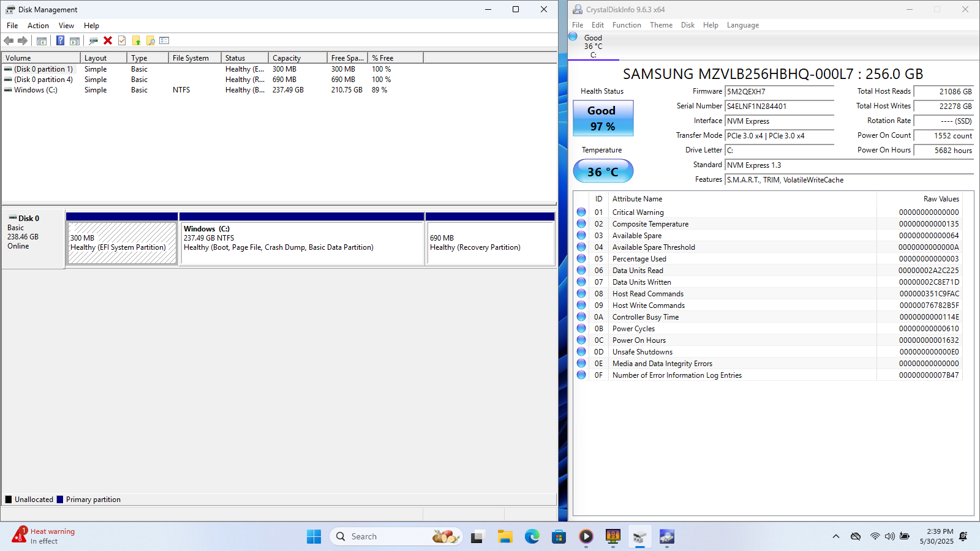Open the Theme menu in CrystalDiskInfo
The image size is (980, 551).
click(661, 25)
